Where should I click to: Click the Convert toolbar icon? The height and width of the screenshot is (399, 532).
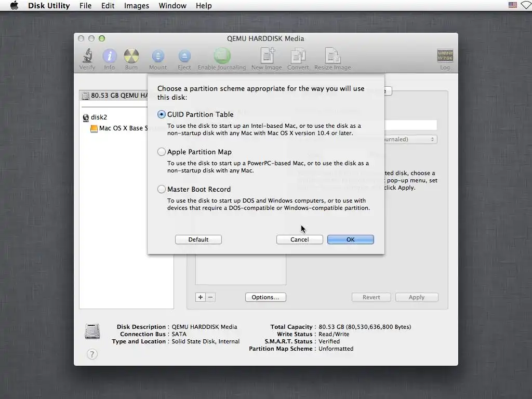pos(298,56)
